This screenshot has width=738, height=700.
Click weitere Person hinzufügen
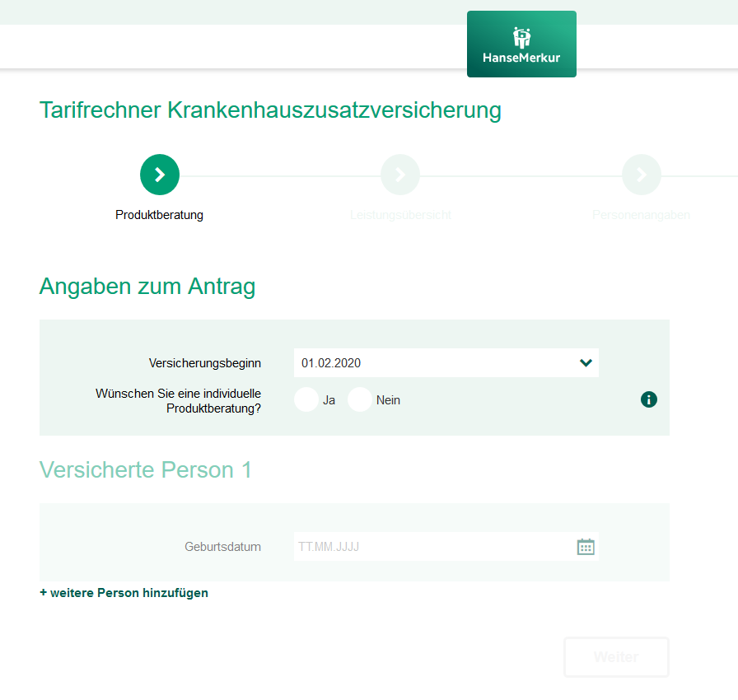124,592
